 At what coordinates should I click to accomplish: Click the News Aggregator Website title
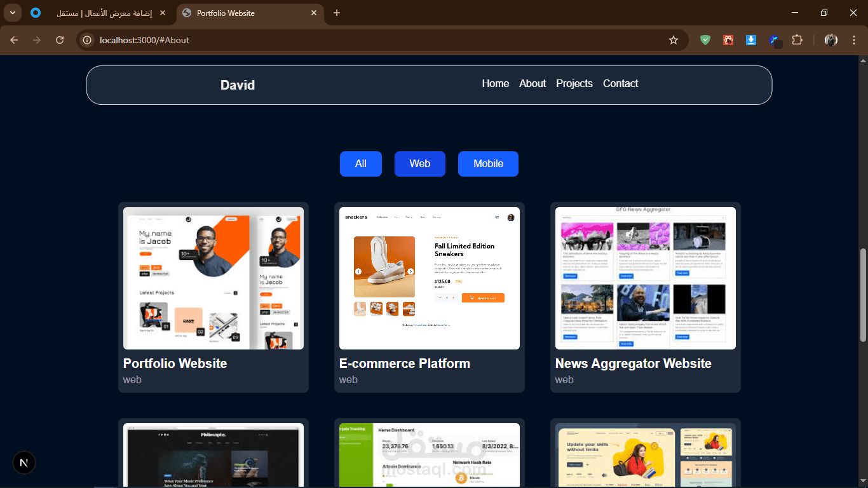(x=634, y=363)
